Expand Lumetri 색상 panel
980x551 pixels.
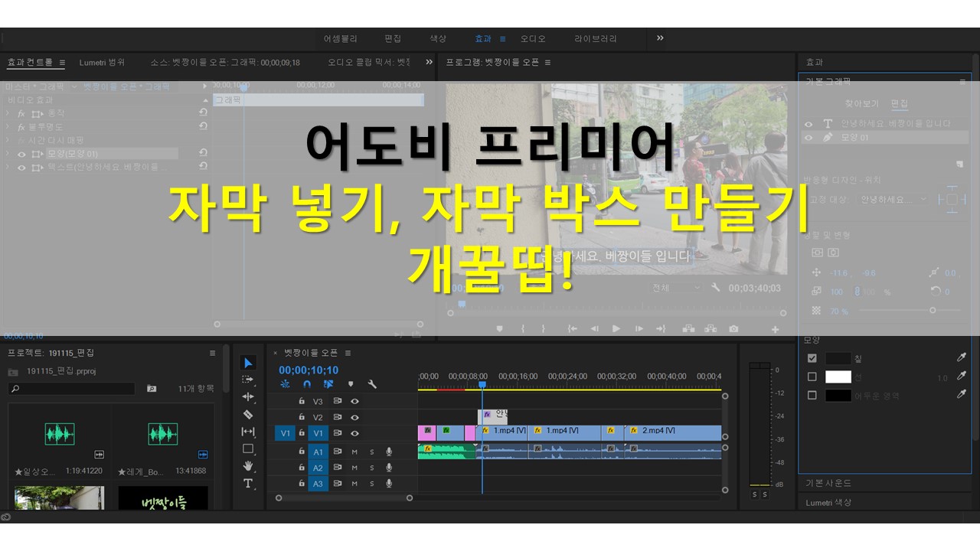point(828,502)
